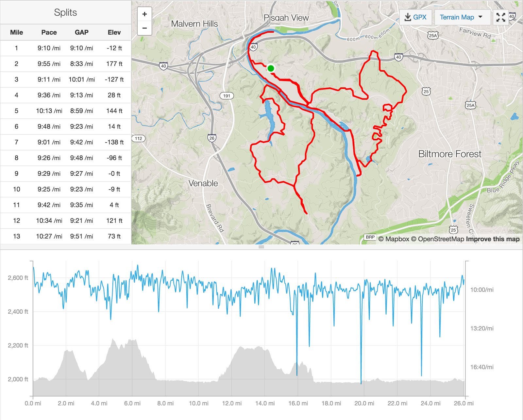Click the GAP column header
This screenshot has width=523, height=420.
coord(82,32)
